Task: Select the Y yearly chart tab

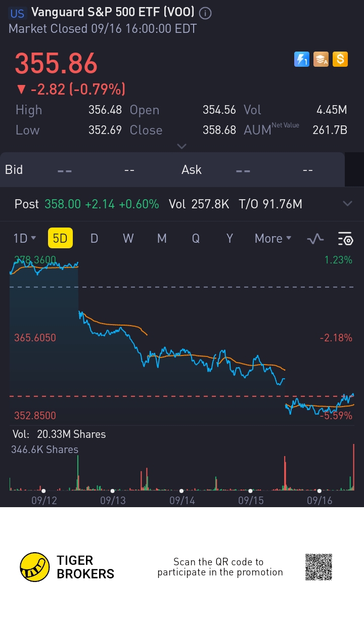Action: 230,238
